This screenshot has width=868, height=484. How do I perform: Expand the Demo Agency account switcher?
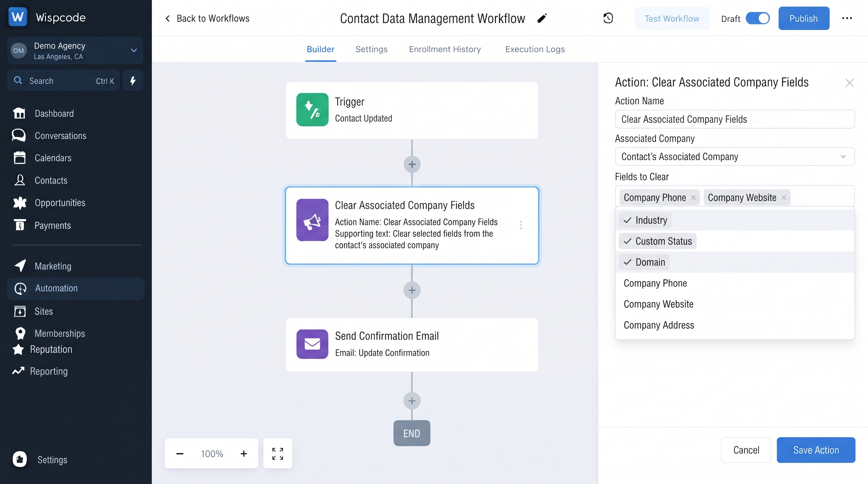(75, 50)
